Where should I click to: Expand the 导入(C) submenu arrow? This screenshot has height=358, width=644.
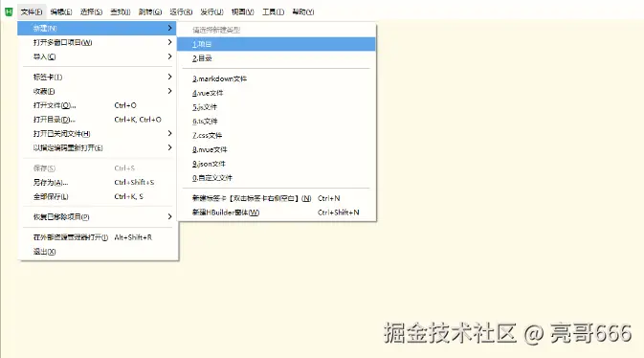[x=169, y=56]
